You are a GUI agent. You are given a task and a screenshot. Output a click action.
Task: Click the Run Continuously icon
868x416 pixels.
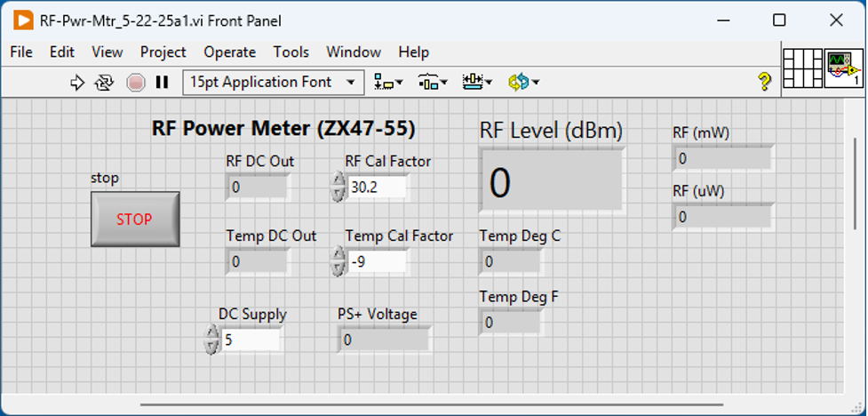click(x=104, y=83)
